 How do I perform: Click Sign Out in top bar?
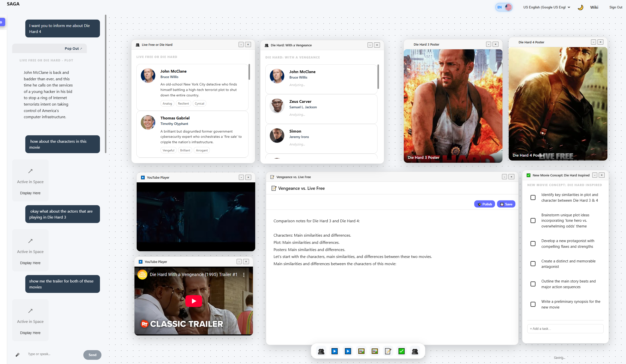pos(616,7)
